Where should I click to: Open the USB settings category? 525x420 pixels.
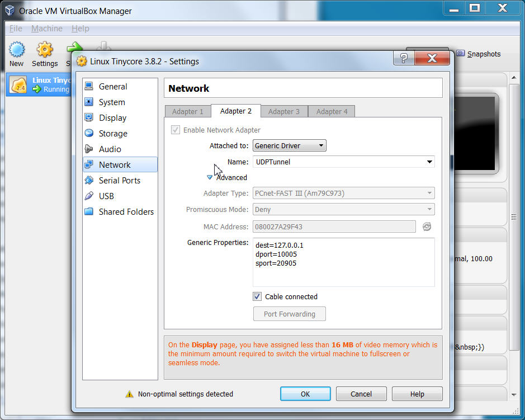point(120,196)
